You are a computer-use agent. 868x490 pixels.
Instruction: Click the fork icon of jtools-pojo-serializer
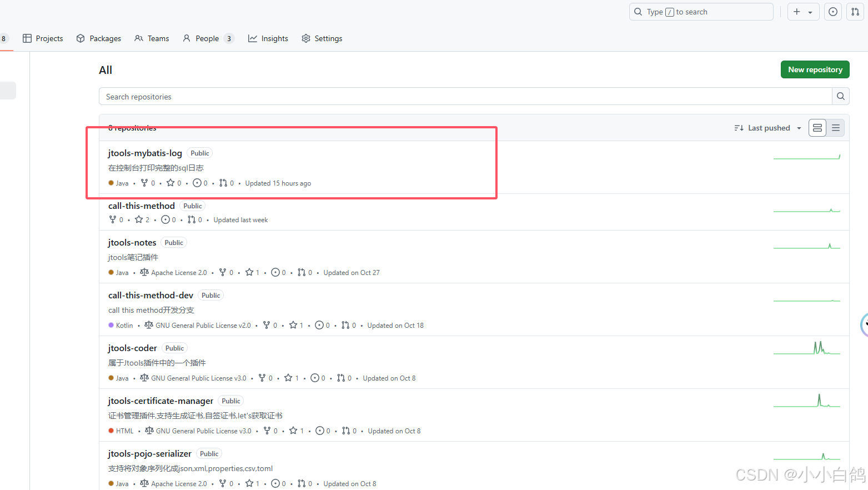point(223,483)
